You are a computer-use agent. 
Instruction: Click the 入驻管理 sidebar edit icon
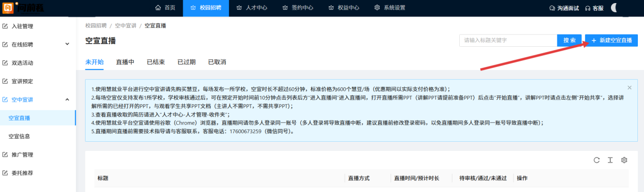point(5,26)
